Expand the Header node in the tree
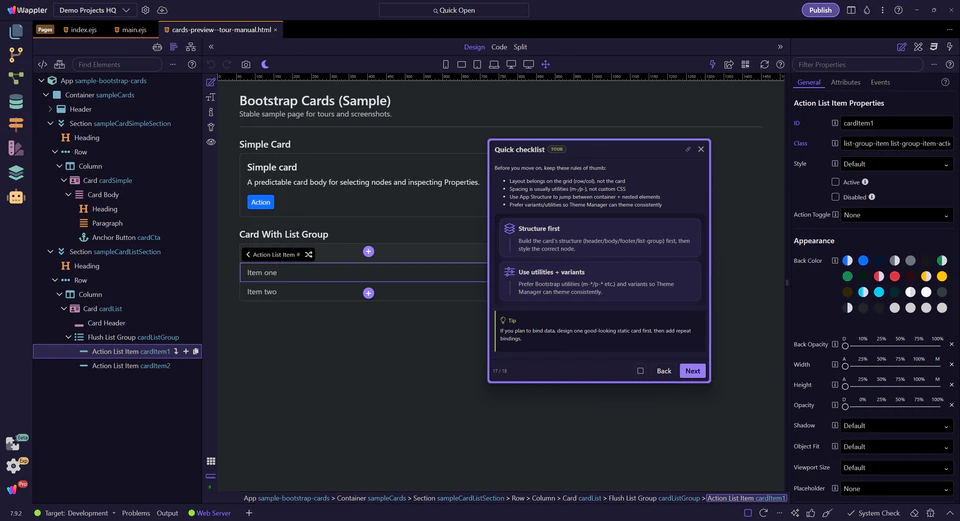Image resolution: width=960 pixels, height=521 pixels. 50,109
